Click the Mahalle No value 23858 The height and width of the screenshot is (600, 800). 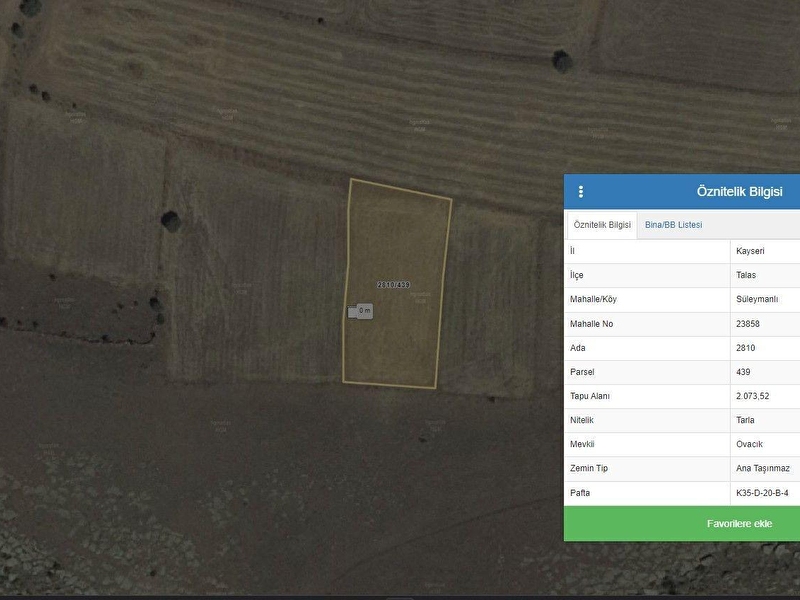[x=748, y=324]
